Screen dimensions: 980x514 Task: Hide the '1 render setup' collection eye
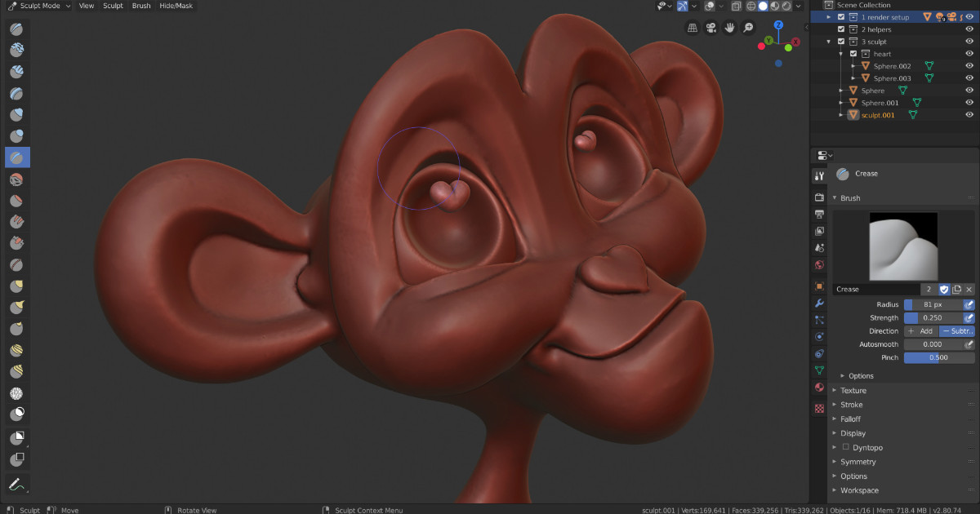[969, 17]
